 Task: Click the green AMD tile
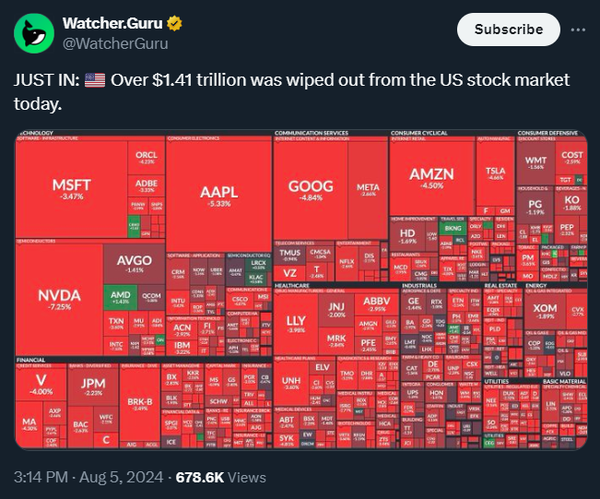tap(119, 297)
